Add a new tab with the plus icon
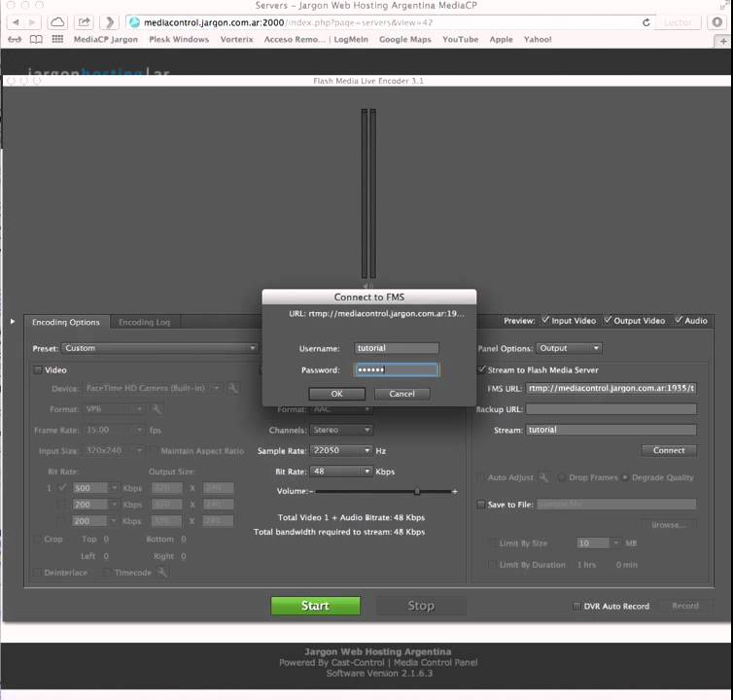The height and width of the screenshot is (700, 733). coord(723,41)
